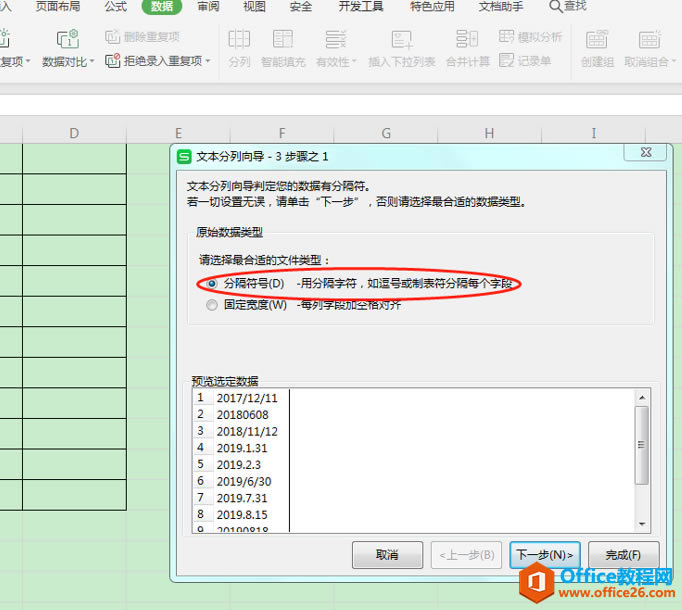Viewport: 682px width, 610px height.
Task: Select column H header
Action: tap(489, 133)
